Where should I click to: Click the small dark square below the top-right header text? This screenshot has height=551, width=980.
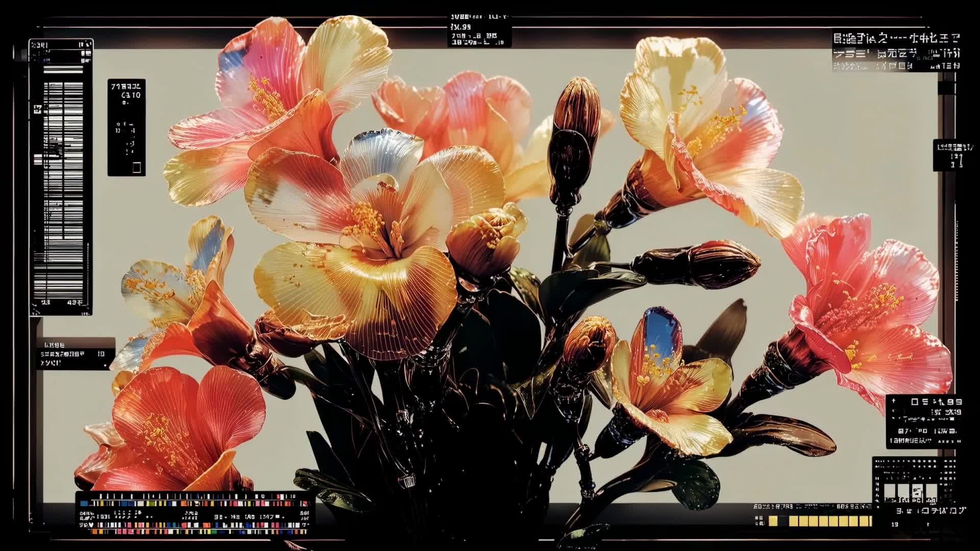point(946,88)
